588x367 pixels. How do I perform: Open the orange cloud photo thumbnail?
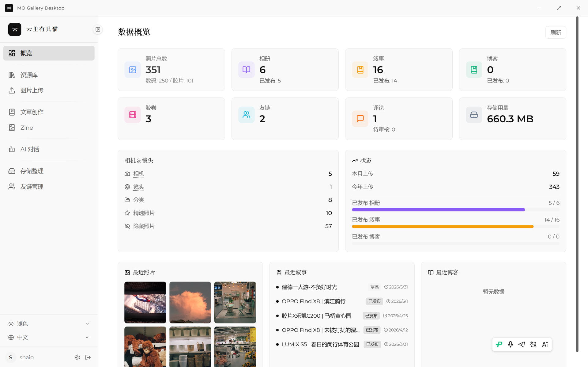click(x=190, y=302)
